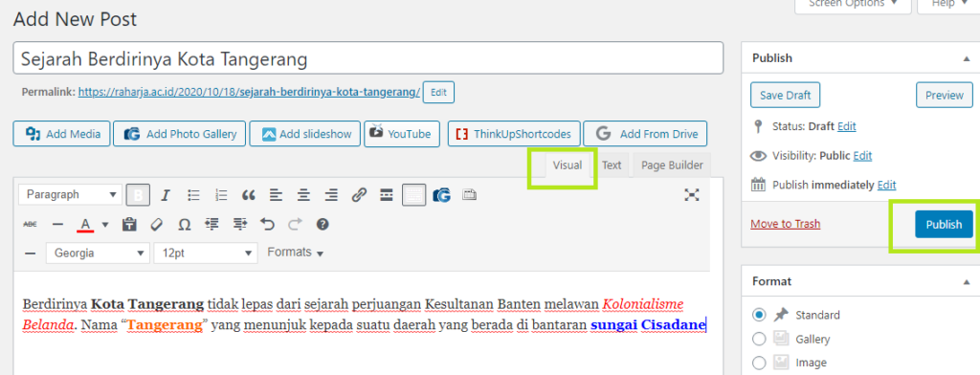Insert a numbered list

click(x=221, y=195)
